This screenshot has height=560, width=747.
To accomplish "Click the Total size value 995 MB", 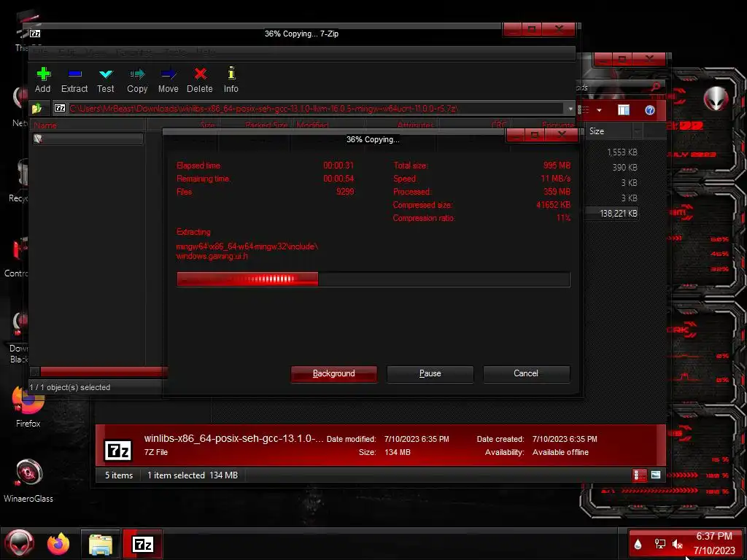I will click(557, 166).
